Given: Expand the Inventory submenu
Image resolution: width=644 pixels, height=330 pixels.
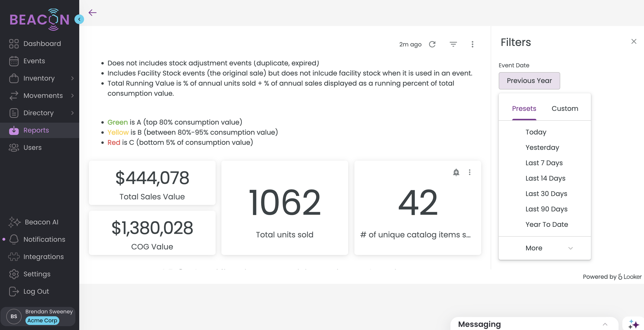Looking at the screenshot, I should pyautogui.click(x=72, y=78).
